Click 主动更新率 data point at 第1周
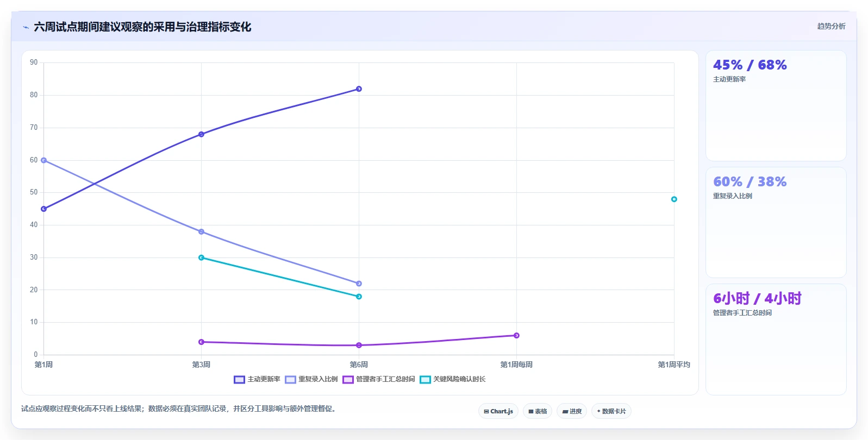 (43, 209)
